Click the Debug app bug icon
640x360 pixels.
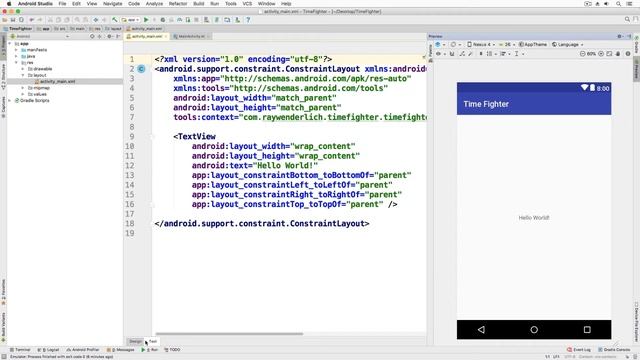coord(163,20)
